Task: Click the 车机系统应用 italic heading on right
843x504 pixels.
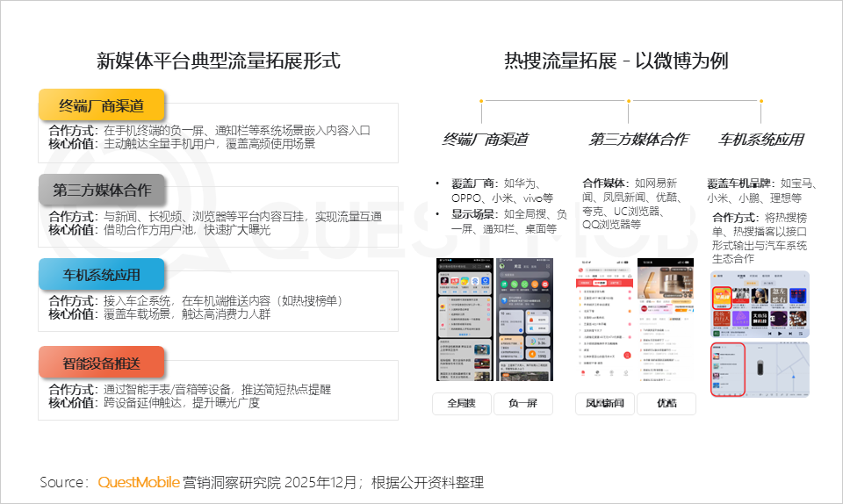Action: tap(760, 140)
